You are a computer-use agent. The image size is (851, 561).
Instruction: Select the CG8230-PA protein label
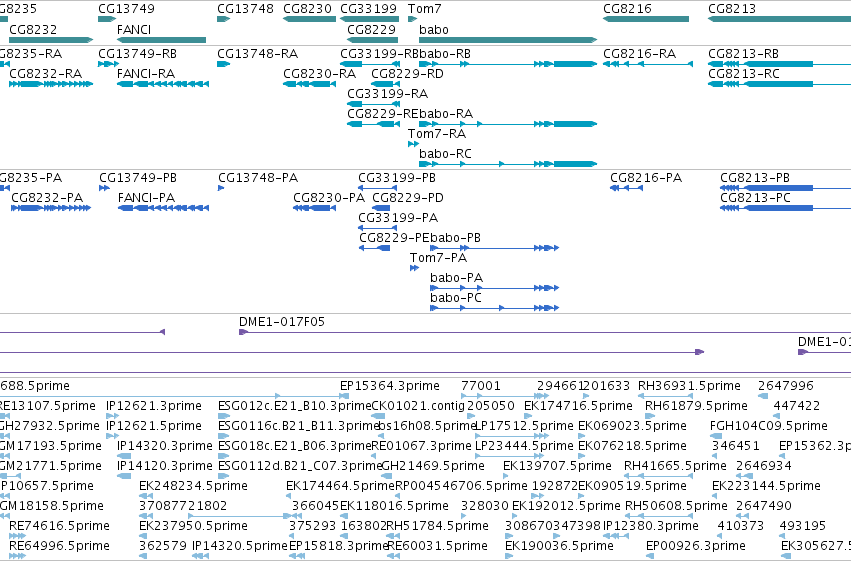[329, 197]
